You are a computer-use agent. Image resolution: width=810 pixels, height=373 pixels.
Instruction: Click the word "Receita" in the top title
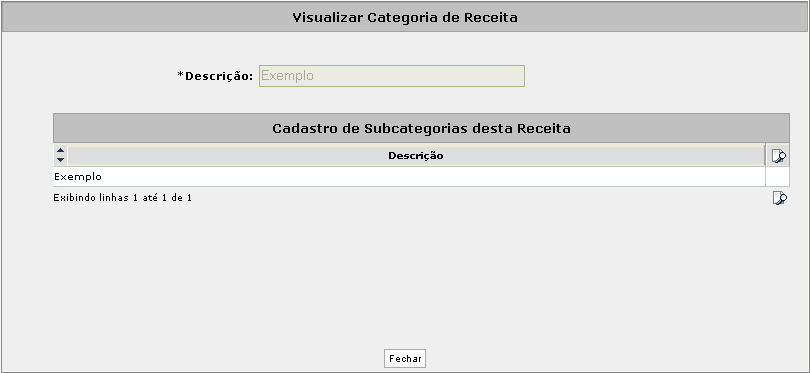491,18
